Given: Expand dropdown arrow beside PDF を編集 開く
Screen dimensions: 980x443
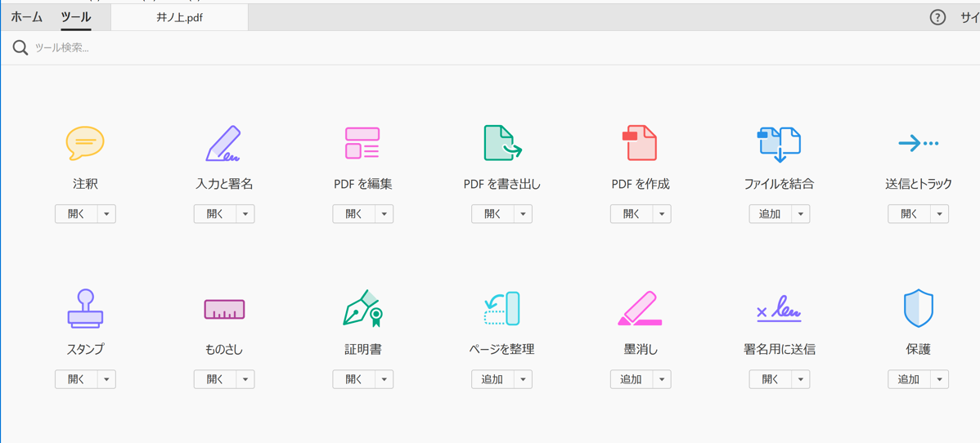Looking at the screenshot, I should point(384,213).
